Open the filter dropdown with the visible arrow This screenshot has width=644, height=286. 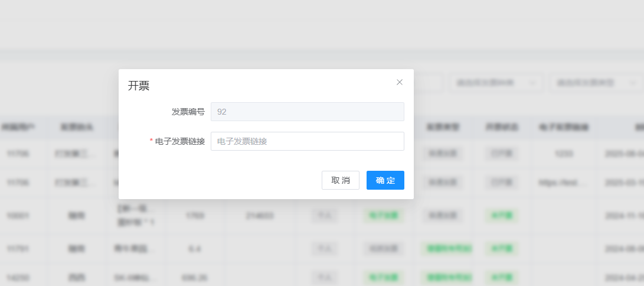tap(496, 83)
